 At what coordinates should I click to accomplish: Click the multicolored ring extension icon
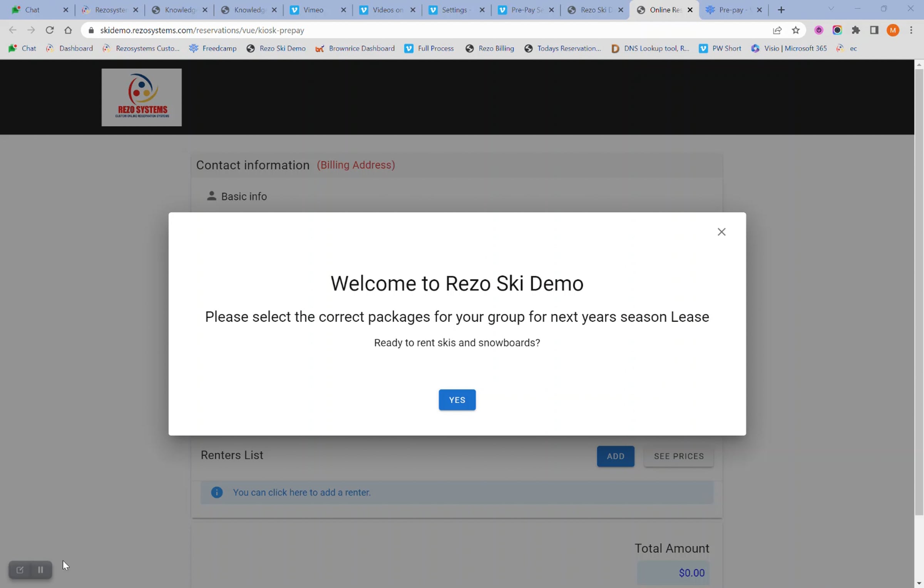coord(837,30)
